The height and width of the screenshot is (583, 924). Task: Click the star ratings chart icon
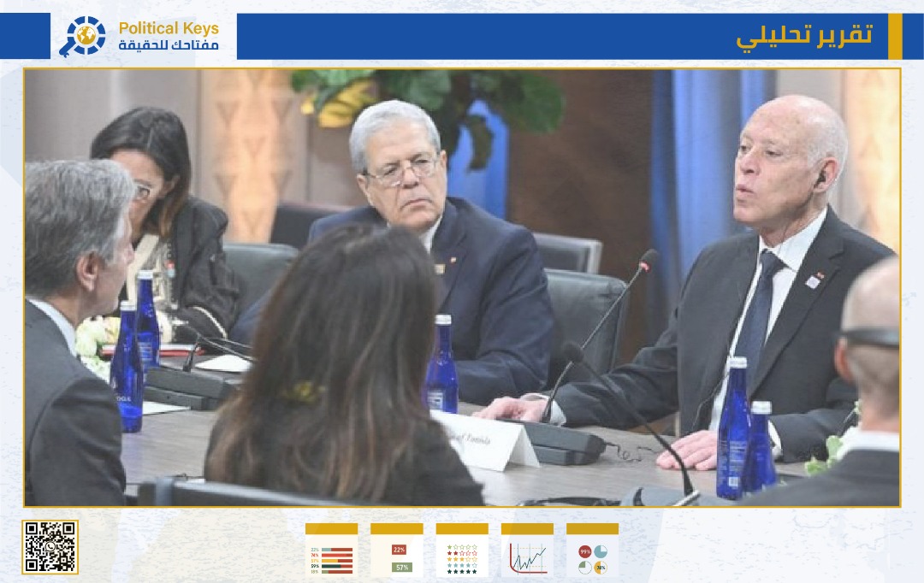tap(462, 551)
